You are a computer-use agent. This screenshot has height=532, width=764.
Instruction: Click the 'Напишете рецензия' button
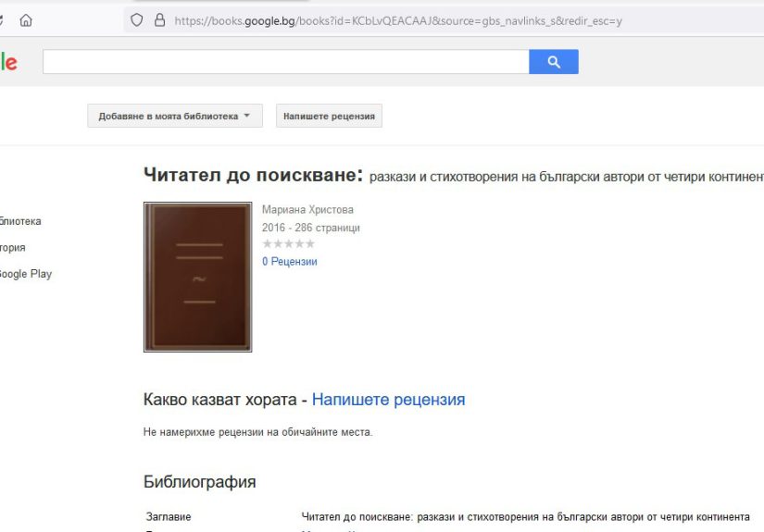point(329,116)
